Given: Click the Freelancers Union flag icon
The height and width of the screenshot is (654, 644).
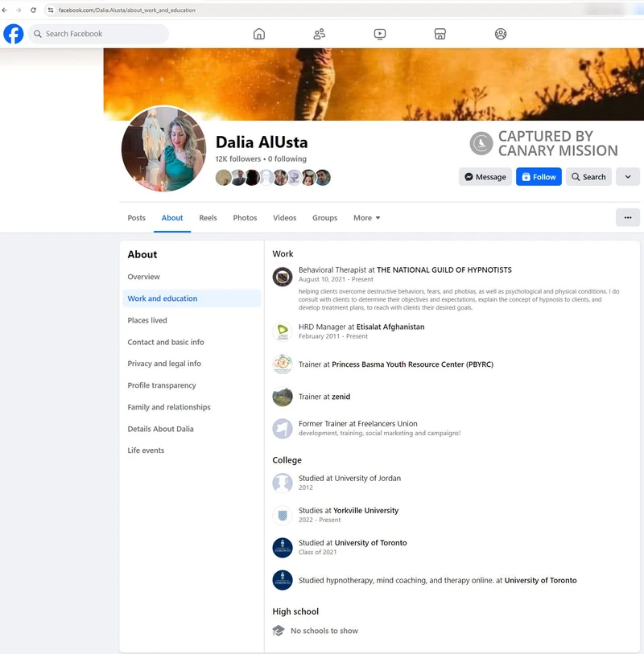Looking at the screenshot, I should click(x=283, y=429).
